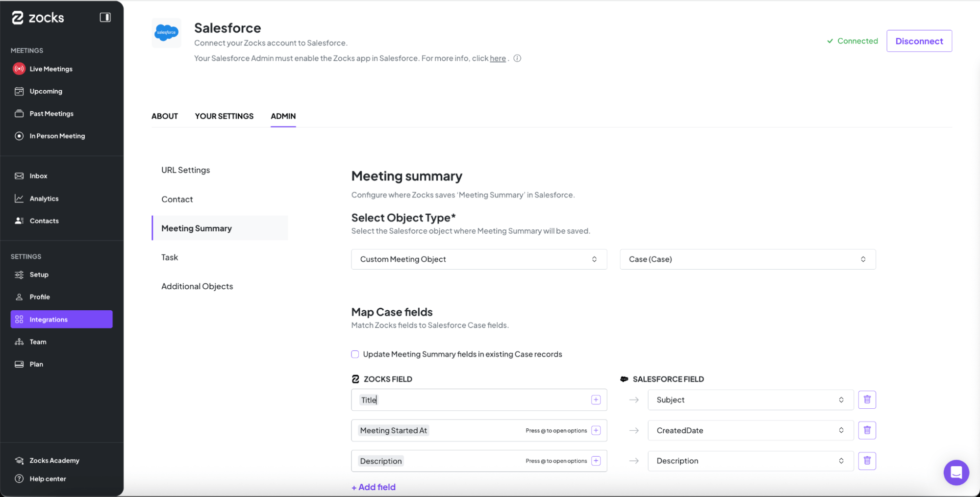The height and width of the screenshot is (497, 980).
Task: Click the Disconnect button
Action: (x=919, y=41)
